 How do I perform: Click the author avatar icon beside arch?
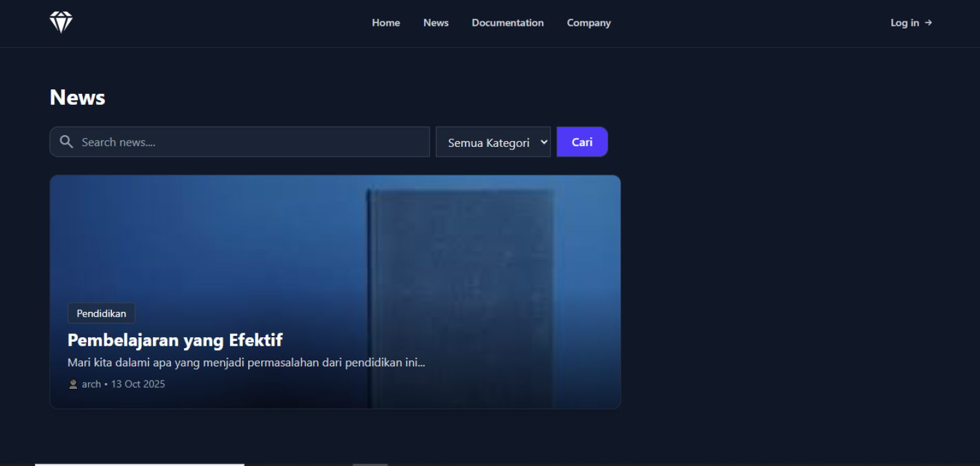click(73, 384)
